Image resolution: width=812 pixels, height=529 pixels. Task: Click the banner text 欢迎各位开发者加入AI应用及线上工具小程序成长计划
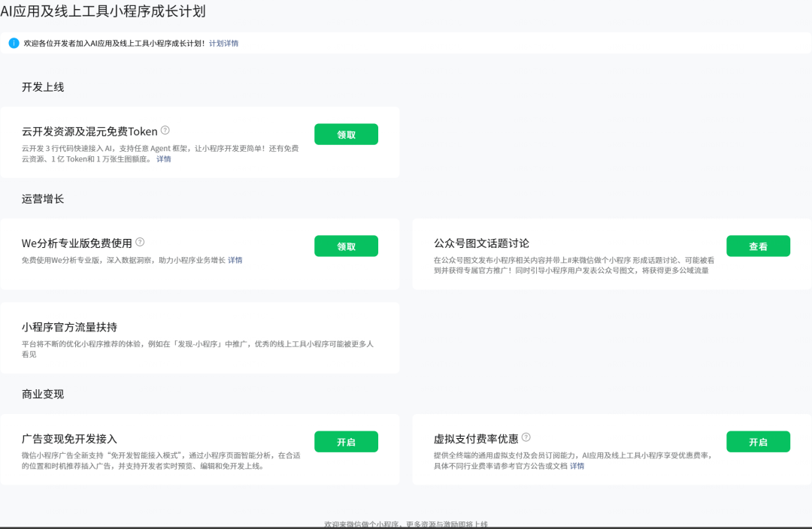pyautogui.click(x=114, y=44)
